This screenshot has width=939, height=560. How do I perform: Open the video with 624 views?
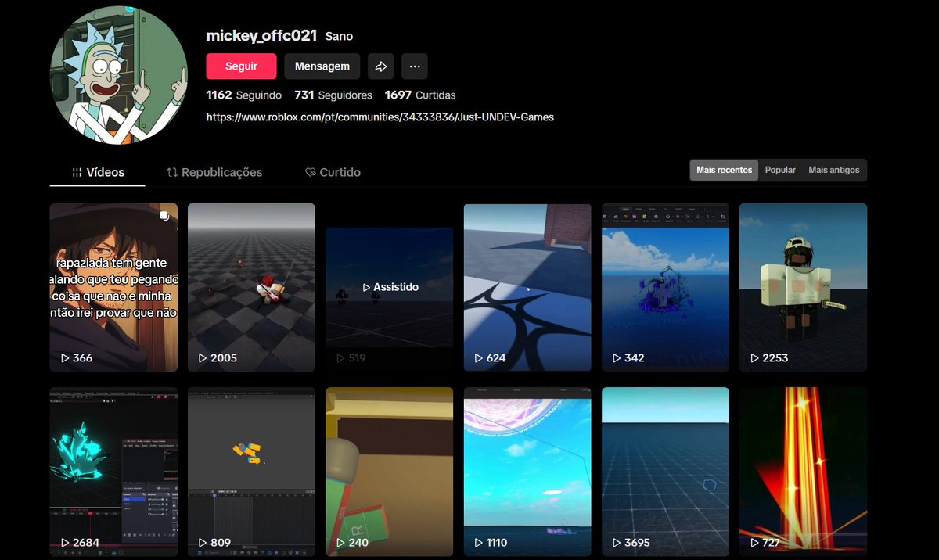click(527, 287)
